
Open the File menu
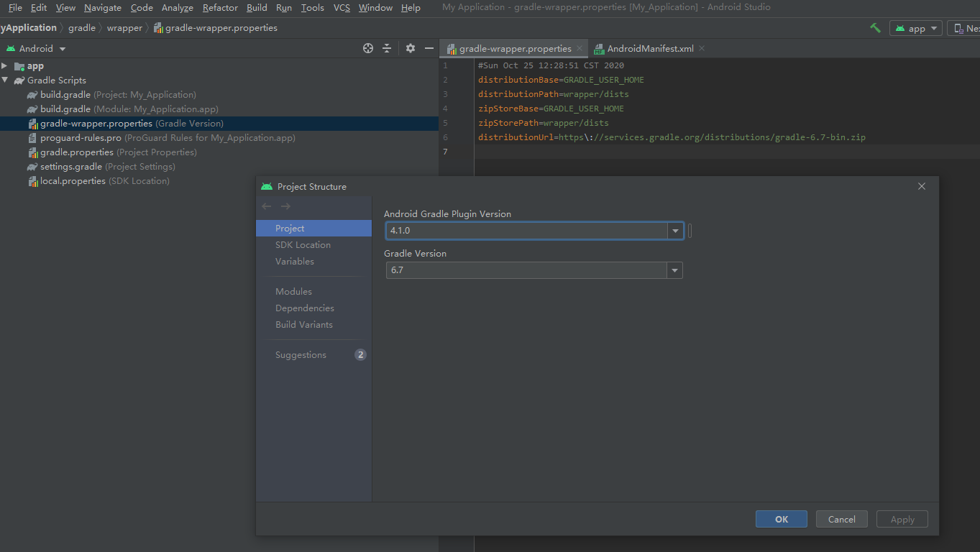point(15,7)
